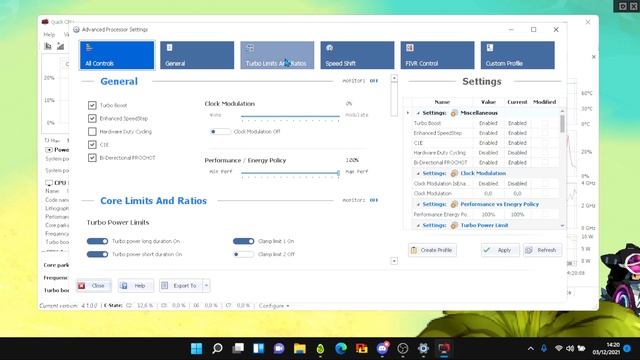
Task: Open File Explorer from taskbar
Action: click(300, 348)
